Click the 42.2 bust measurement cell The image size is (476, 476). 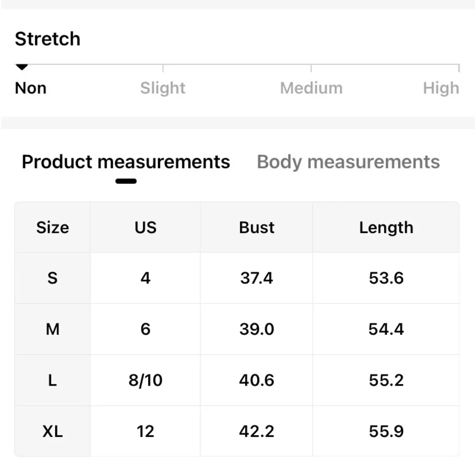(x=257, y=431)
